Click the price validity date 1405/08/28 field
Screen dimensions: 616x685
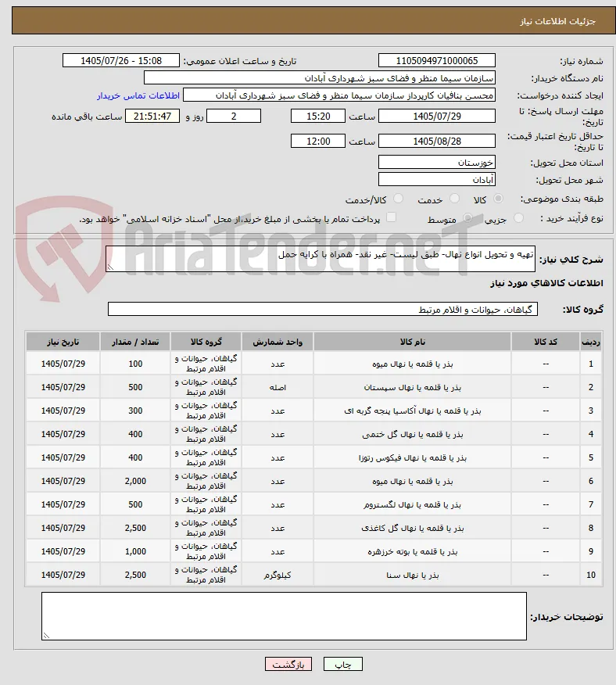(437, 141)
